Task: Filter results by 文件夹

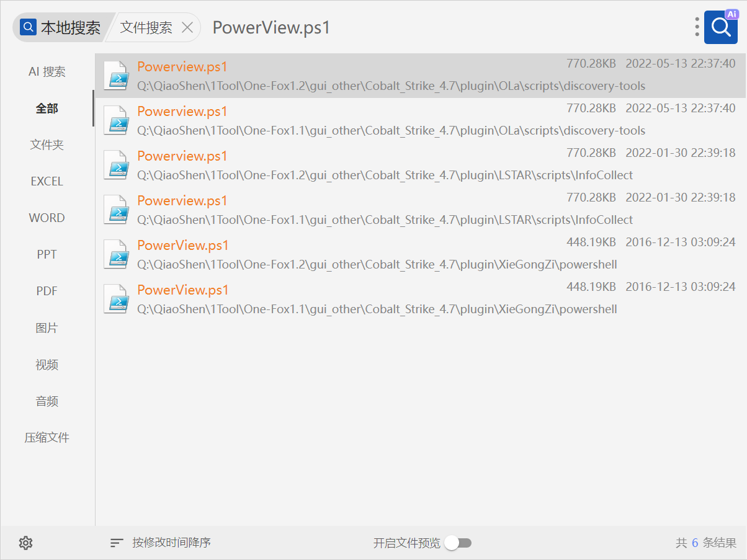Action: [47, 145]
